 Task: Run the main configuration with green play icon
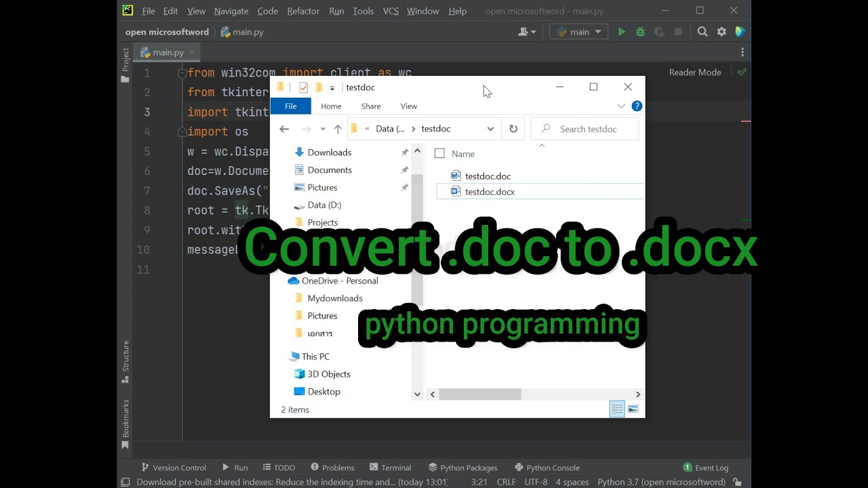621,32
